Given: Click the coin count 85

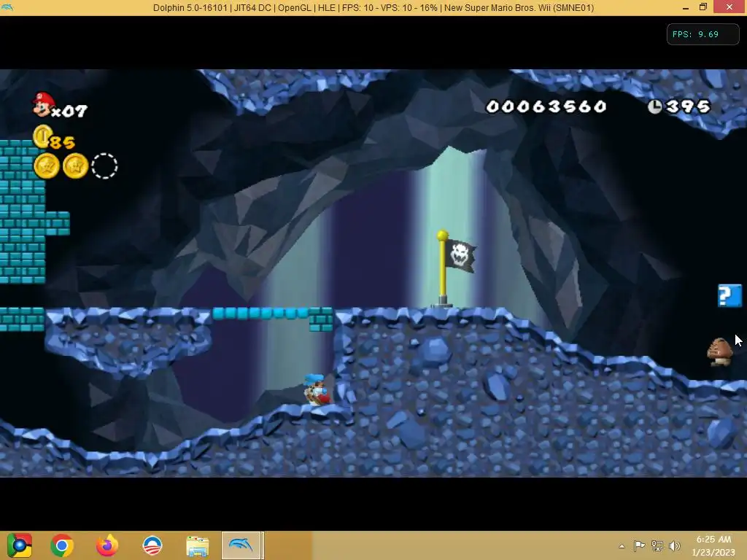Looking at the screenshot, I should (x=63, y=142).
